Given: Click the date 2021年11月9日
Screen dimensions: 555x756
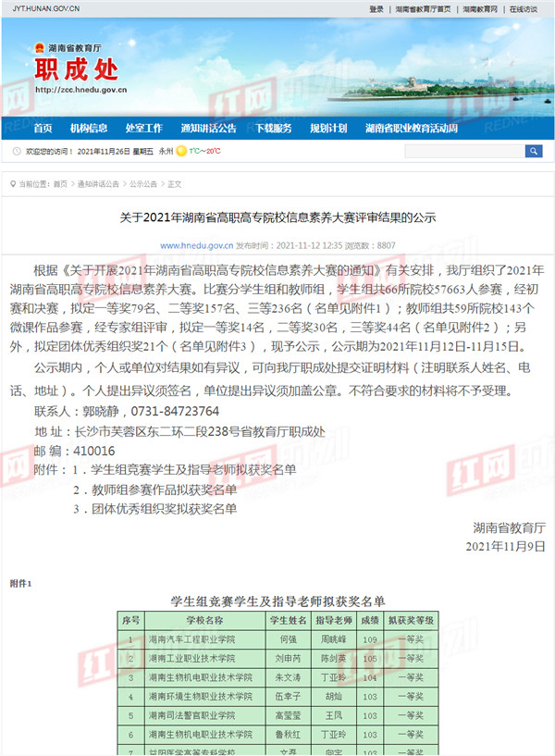Looking at the screenshot, I should pyautogui.click(x=505, y=546).
